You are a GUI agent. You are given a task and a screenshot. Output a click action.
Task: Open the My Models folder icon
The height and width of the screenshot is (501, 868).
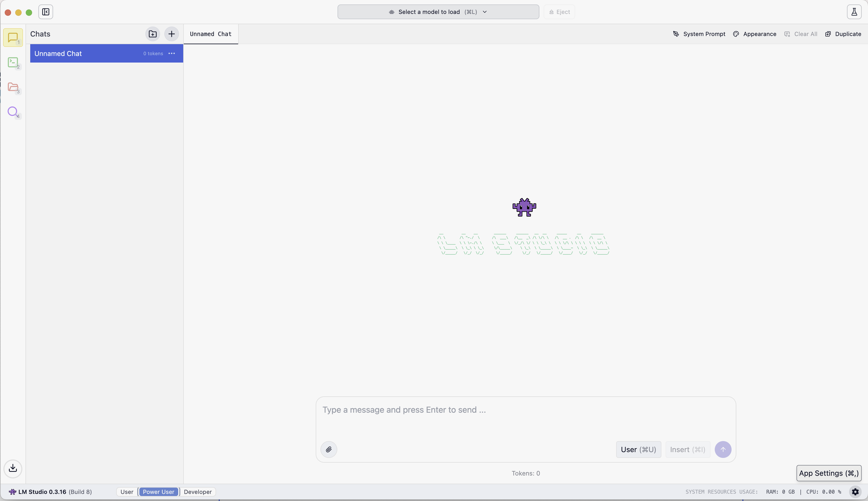13,87
